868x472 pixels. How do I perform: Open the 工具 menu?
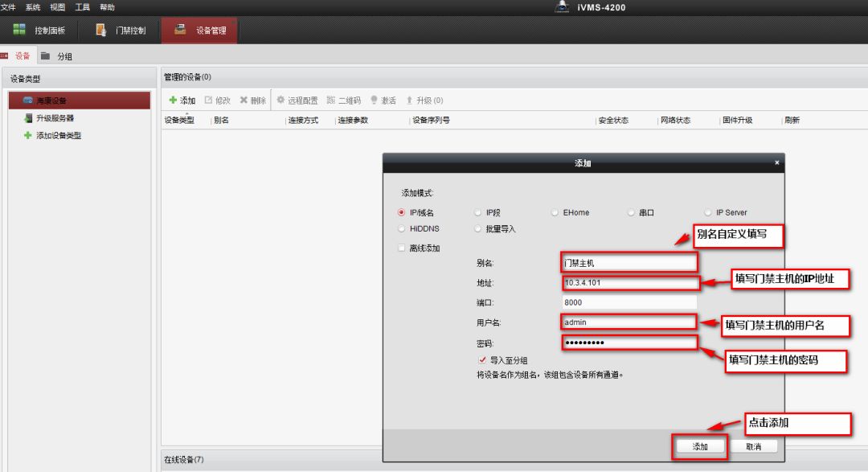(x=82, y=7)
